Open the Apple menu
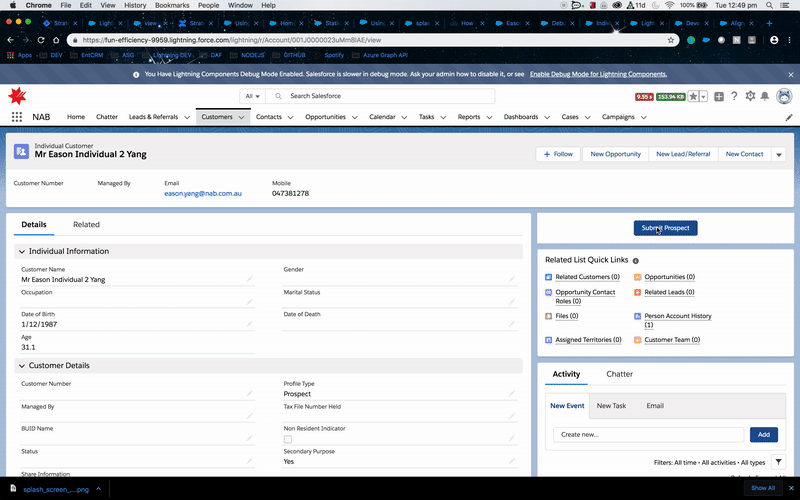Screen dimensions: 800x500 [x=13, y=5]
